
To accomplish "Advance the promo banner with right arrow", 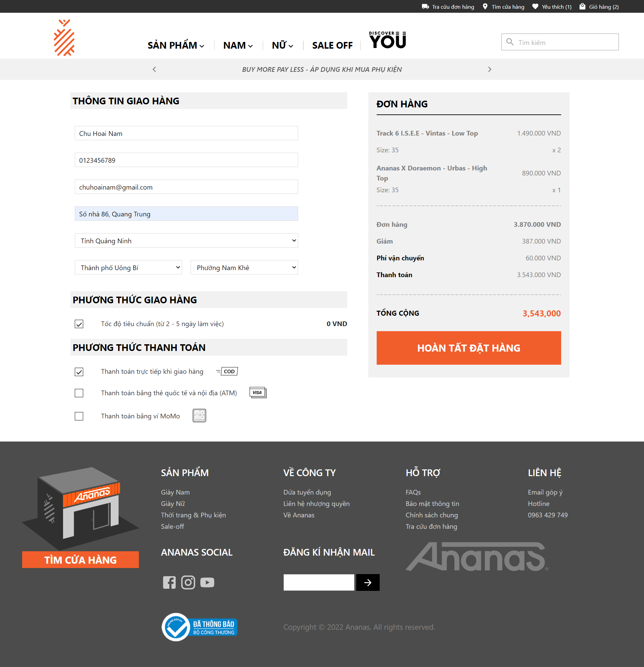I will [x=490, y=69].
